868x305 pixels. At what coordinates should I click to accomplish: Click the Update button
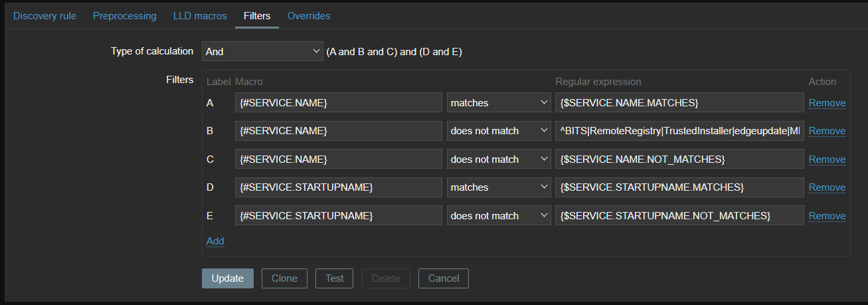click(227, 278)
